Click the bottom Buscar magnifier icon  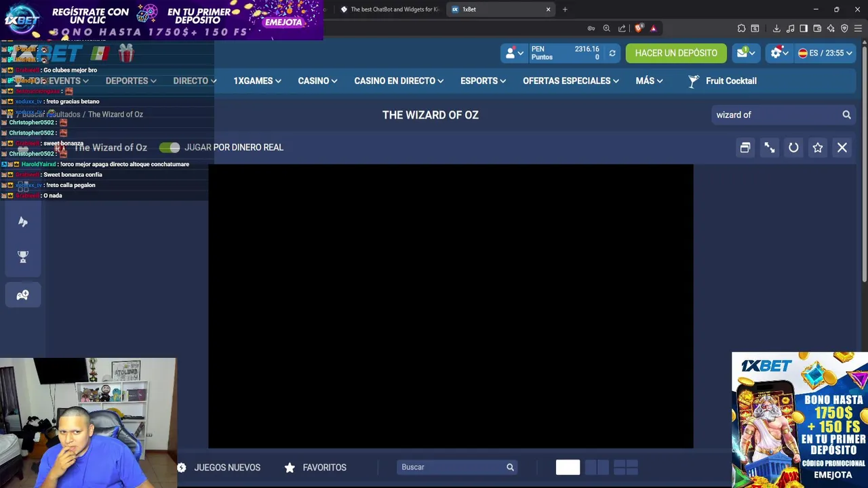tap(510, 467)
